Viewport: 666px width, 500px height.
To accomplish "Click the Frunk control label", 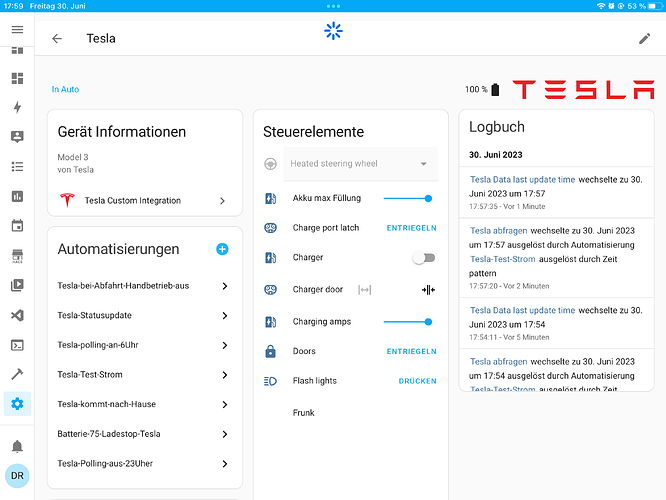I will tap(303, 413).
